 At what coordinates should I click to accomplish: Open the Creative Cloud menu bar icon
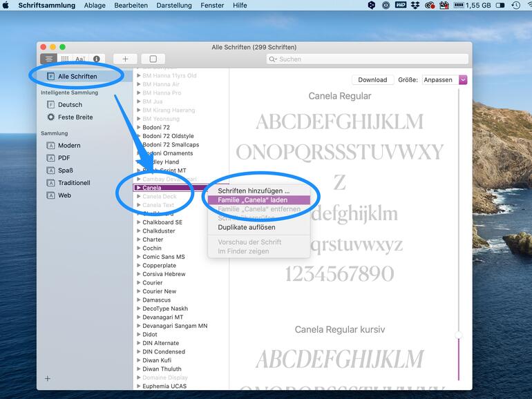point(430,5)
